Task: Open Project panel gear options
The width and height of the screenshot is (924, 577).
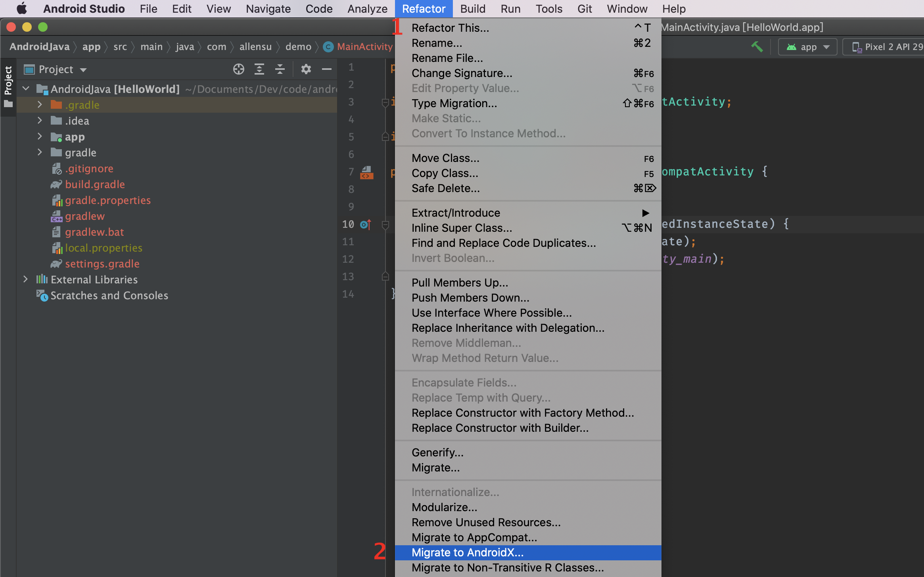Action: pyautogui.click(x=306, y=69)
